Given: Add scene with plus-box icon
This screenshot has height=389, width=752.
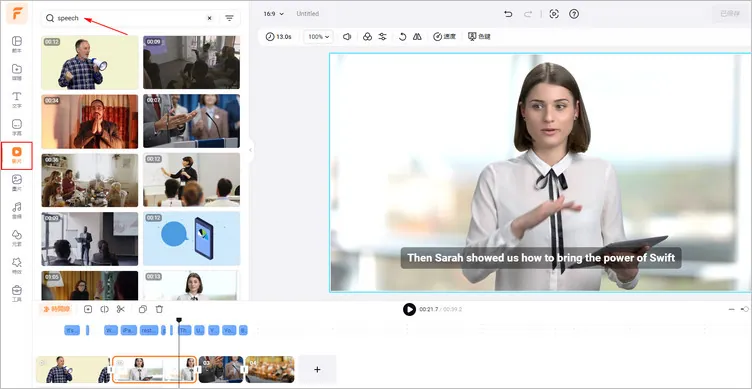Looking at the screenshot, I should [88, 309].
